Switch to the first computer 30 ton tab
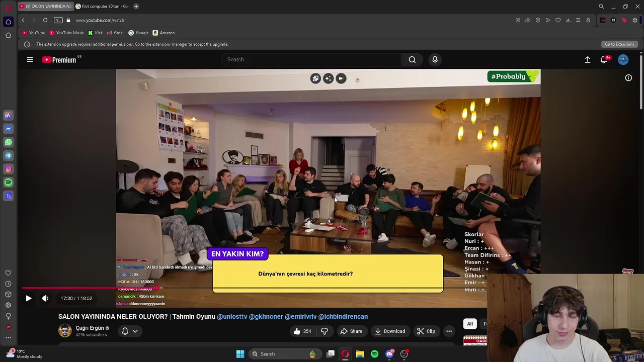This screenshot has width=644, height=362. [x=102, y=6]
